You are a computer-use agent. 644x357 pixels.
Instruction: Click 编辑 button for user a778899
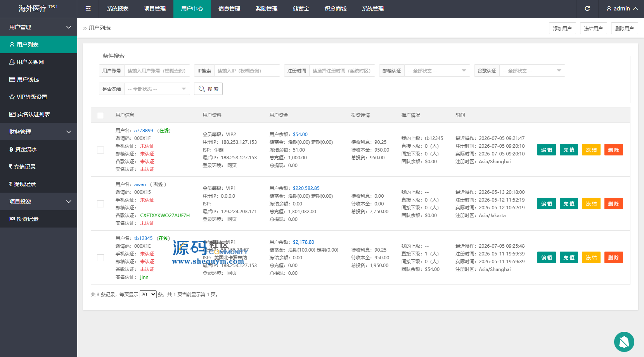coord(547,150)
